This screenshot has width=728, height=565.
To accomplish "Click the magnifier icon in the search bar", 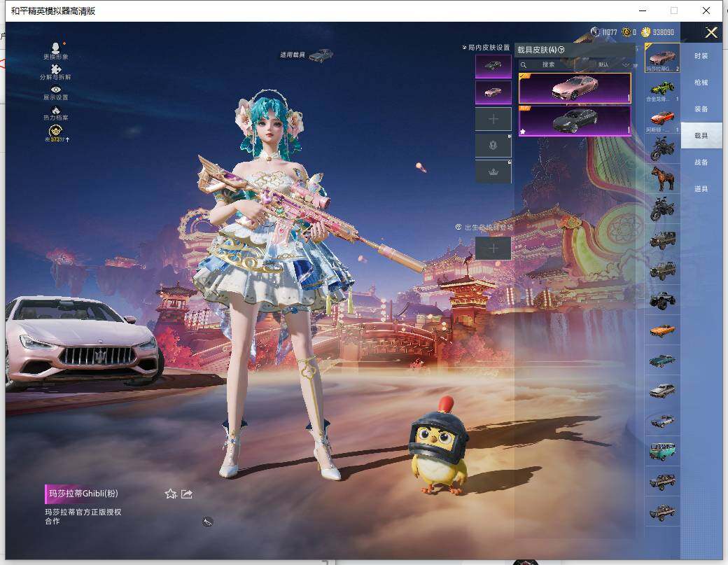I will 524,65.
